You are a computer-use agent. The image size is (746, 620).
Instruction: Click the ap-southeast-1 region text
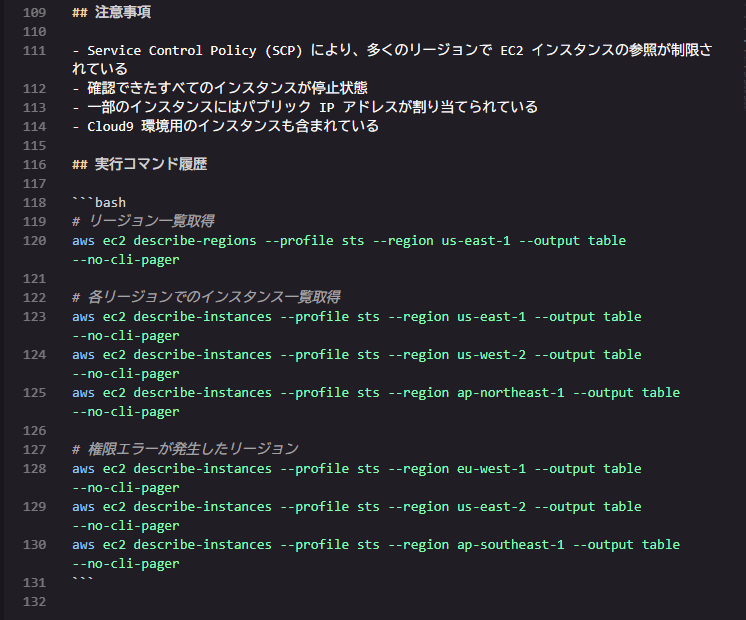click(510, 545)
